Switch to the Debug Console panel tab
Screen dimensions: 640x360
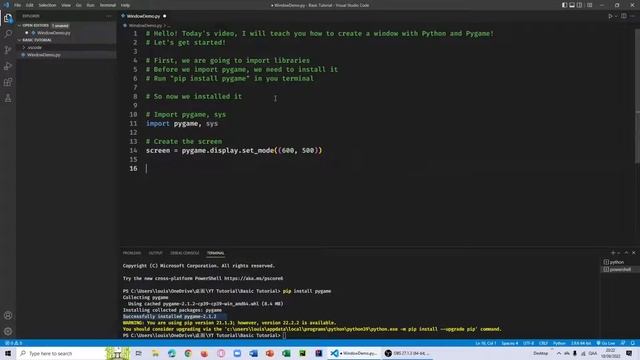coord(185,253)
